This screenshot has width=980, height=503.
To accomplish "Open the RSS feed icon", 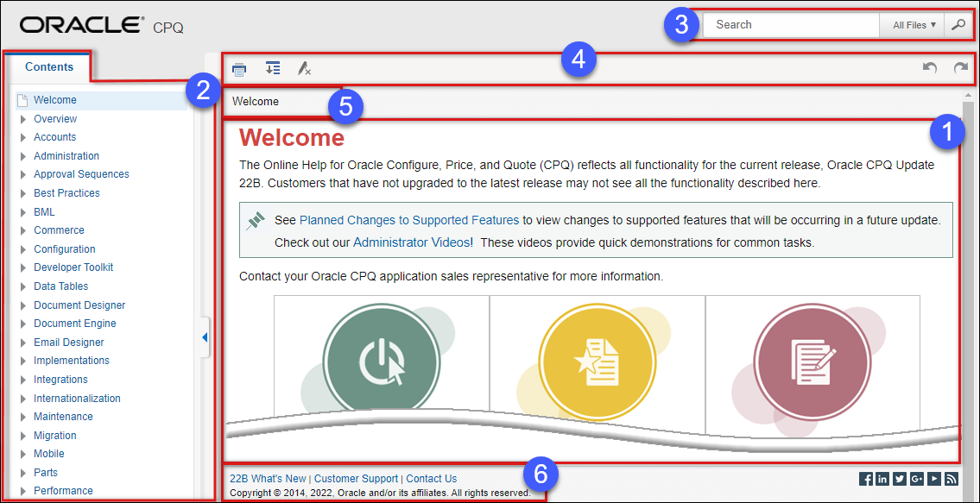I will click(x=952, y=479).
